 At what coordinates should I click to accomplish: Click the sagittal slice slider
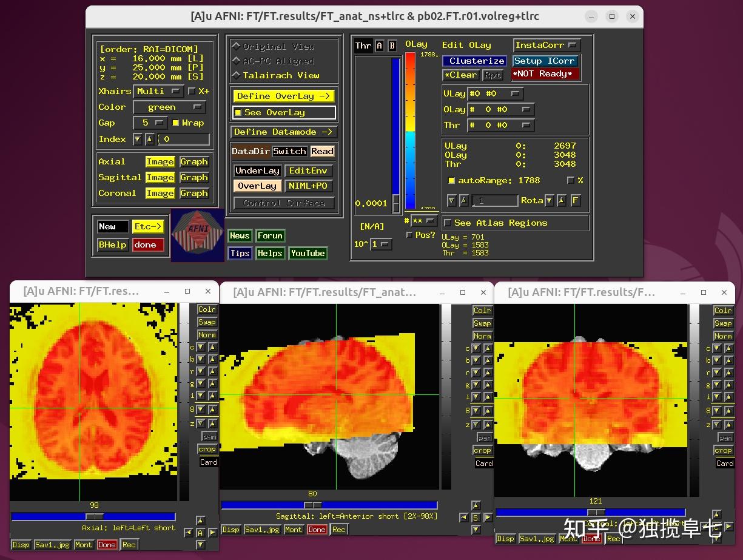click(x=313, y=505)
